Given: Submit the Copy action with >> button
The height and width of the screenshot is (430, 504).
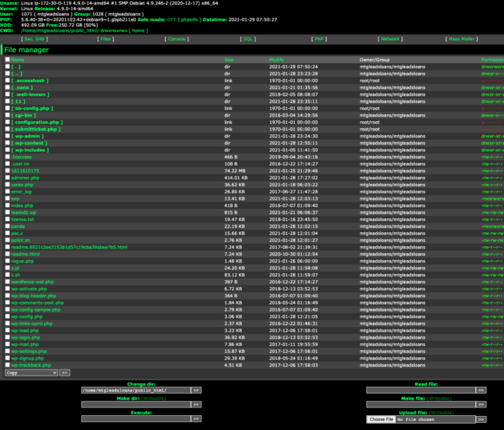Looking at the screenshot, I should [x=64, y=373].
